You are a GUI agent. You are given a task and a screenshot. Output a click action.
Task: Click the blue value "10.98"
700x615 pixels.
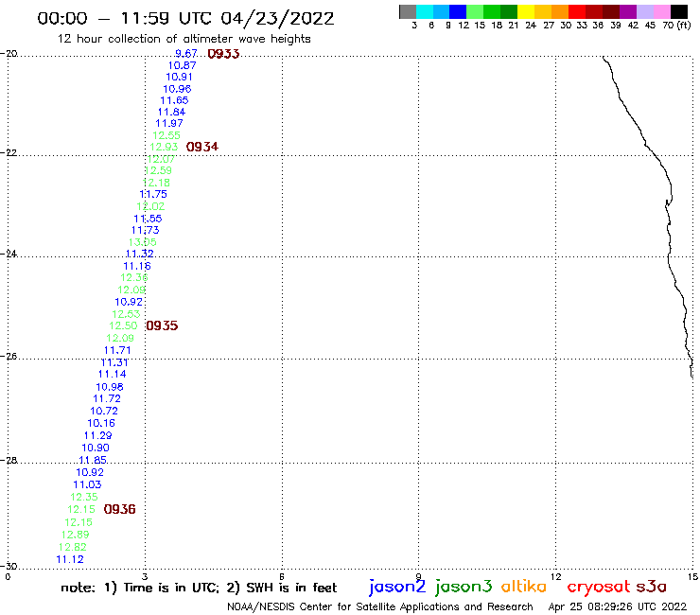110,387
